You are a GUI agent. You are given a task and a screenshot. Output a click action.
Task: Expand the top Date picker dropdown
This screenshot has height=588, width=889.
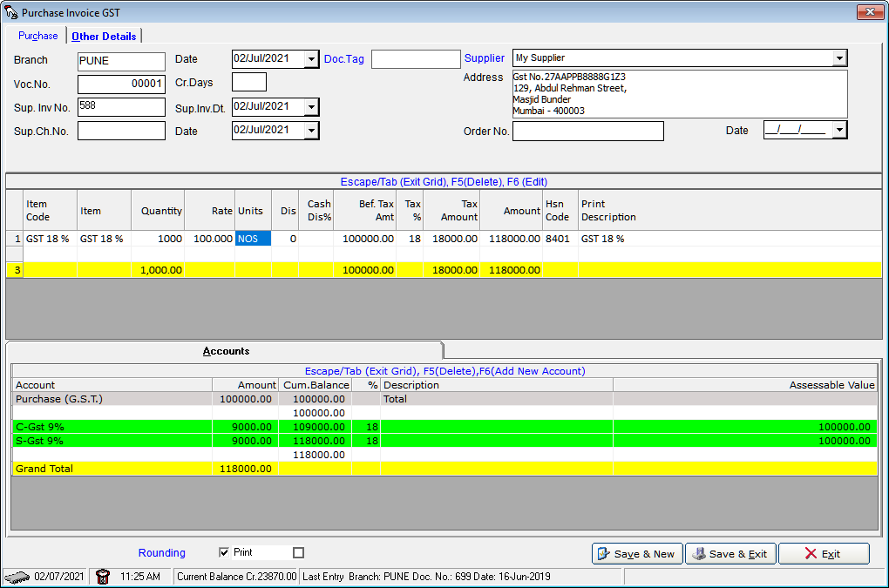click(x=311, y=59)
